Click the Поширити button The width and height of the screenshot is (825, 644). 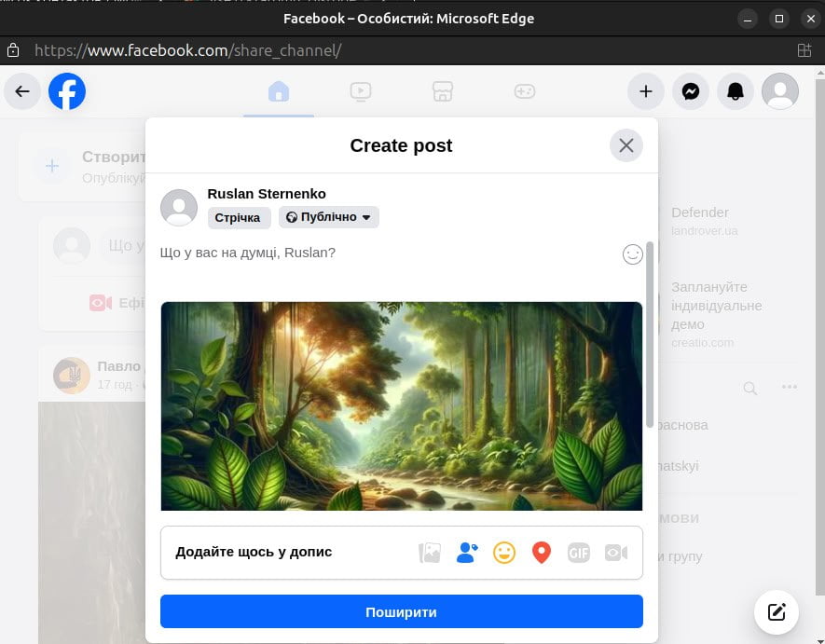point(401,611)
